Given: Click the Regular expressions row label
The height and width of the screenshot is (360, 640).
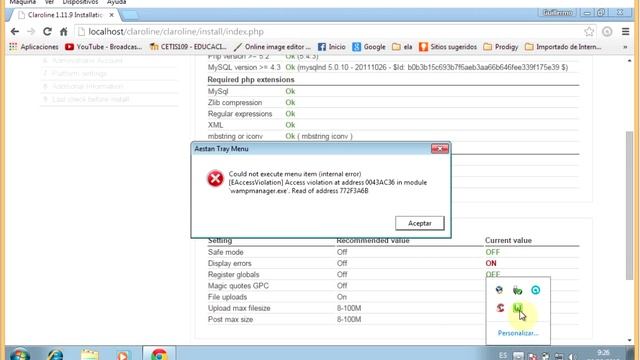Looking at the screenshot, I should (240, 114).
